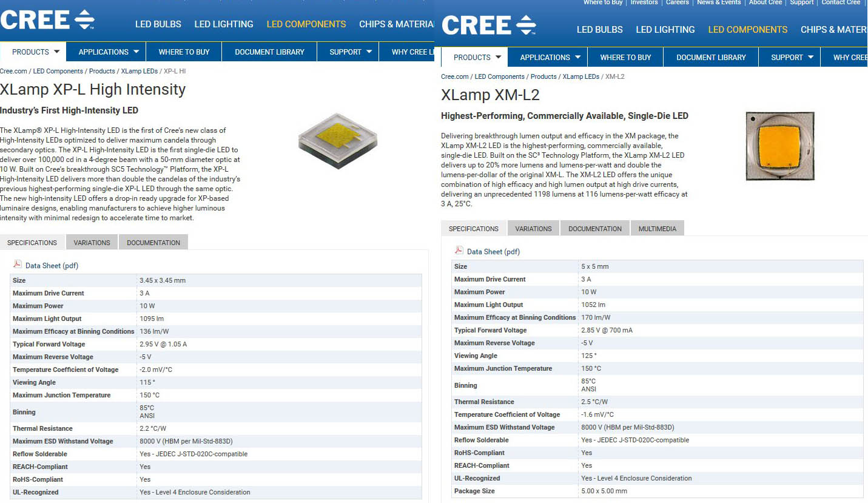Click the CREE logo on the XP-L page

click(x=47, y=19)
